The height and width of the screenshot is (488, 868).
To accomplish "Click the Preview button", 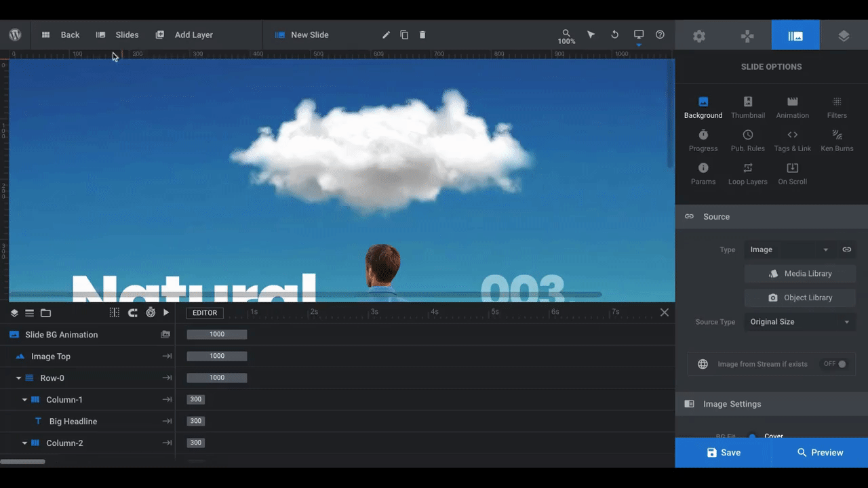I will 820,453.
